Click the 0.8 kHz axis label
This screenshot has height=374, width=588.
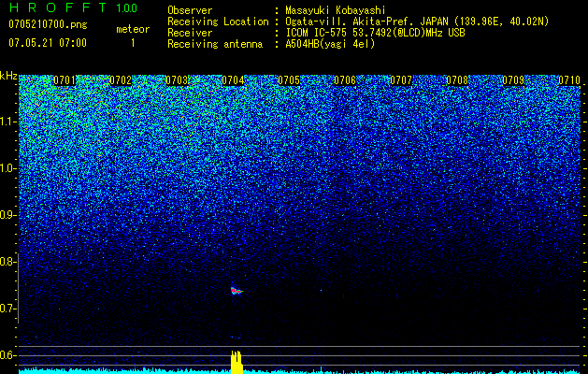[7, 262]
